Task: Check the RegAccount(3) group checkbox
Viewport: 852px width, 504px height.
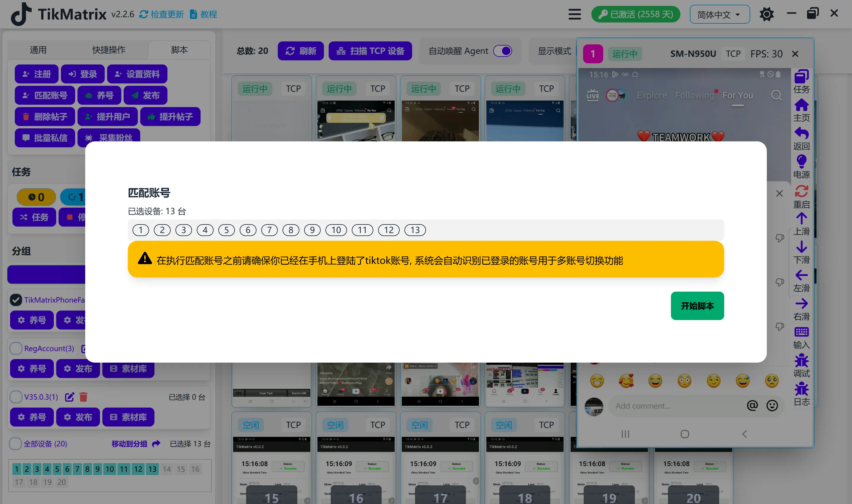Action: [x=16, y=348]
